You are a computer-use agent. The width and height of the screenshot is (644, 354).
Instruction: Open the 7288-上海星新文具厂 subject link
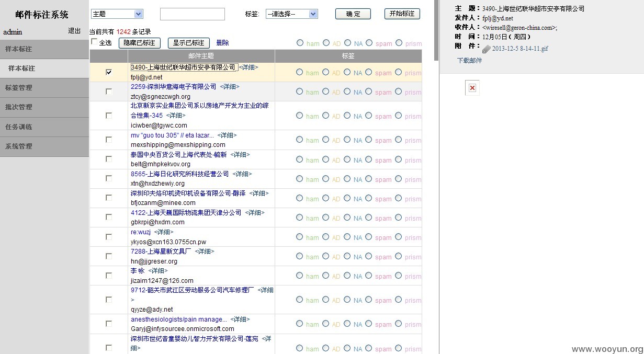(161, 252)
